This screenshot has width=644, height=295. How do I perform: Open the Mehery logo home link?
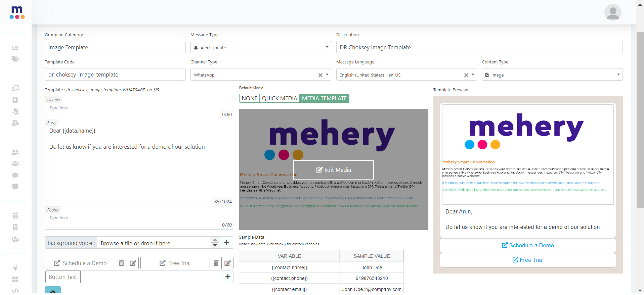click(17, 12)
